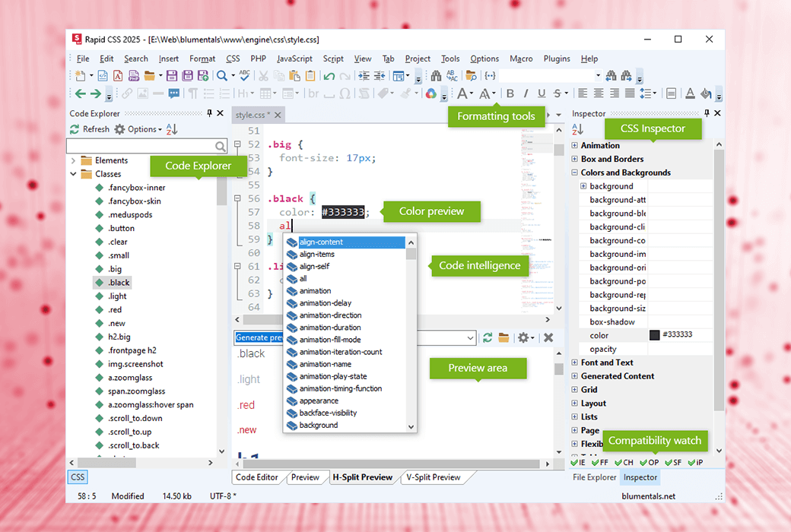
Task: Click the Indent lines icon
Action: [364, 76]
